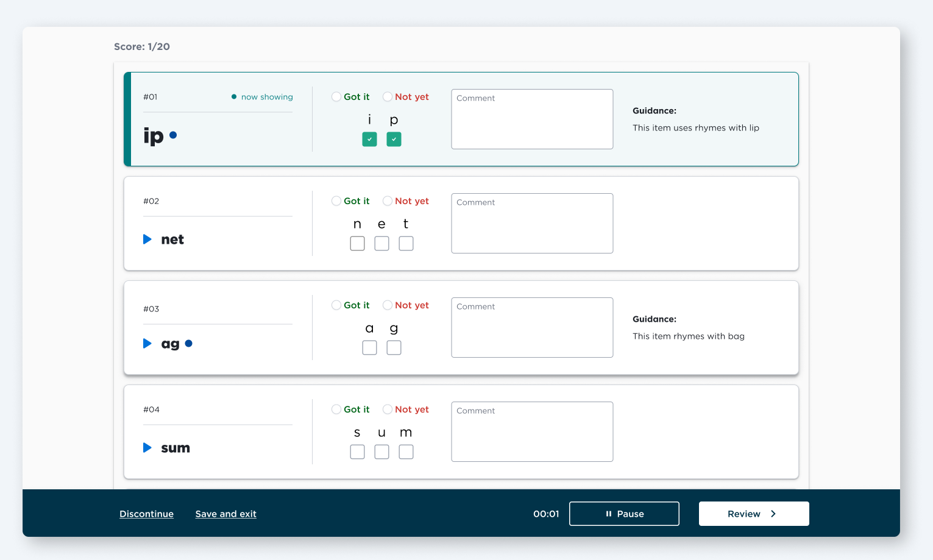Choose 'Not yet' for item #04
The height and width of the screenshot is (560, 933).
click(x=388, y=409)
